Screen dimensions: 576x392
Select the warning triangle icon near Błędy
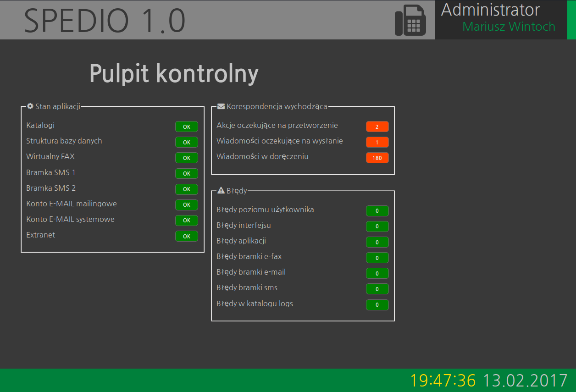pyautogui.click(x=221, y=191)
